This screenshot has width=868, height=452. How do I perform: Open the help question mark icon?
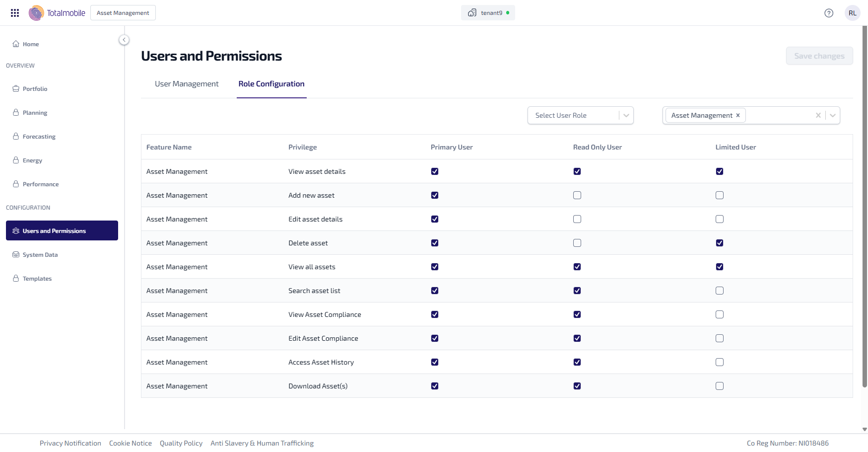[x=828, y=13]
